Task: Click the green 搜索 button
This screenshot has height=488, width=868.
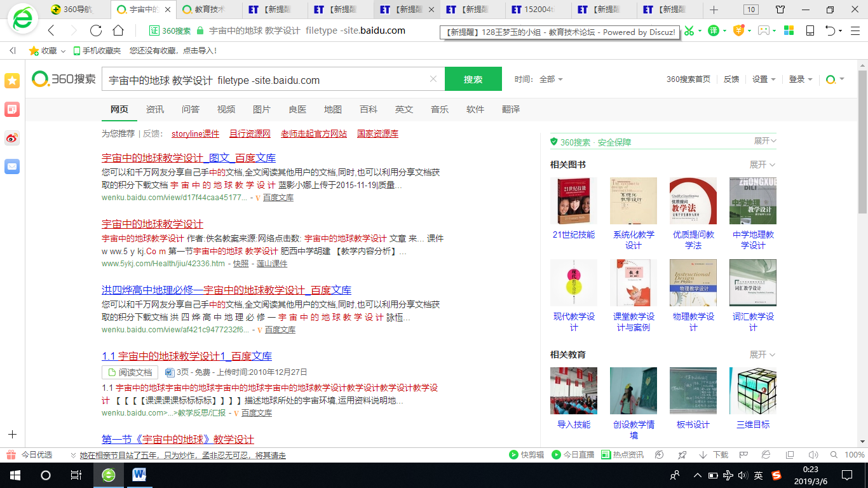Action: coord(473,79)
